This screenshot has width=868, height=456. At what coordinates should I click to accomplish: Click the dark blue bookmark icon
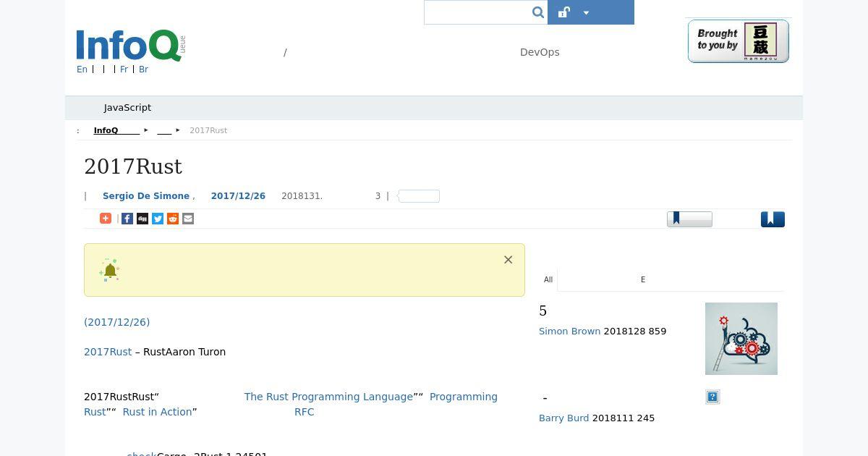pyautogui.click(x=773, y=219)
